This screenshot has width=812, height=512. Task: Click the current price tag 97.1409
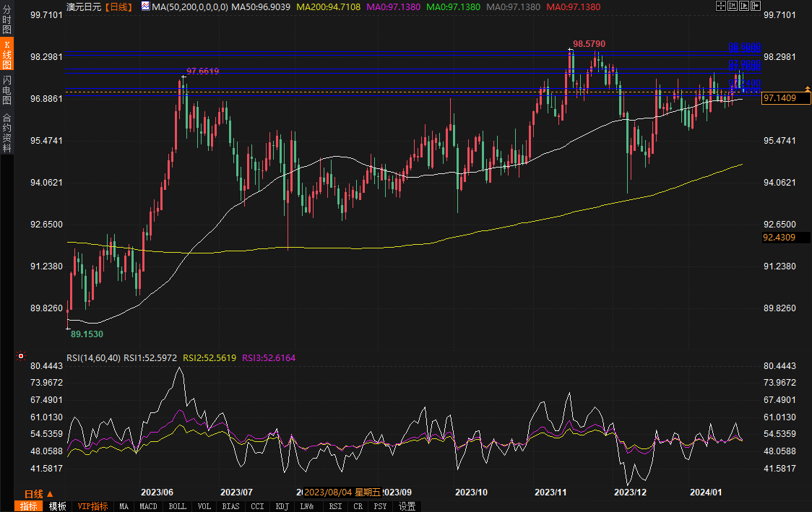click(785, 97)
